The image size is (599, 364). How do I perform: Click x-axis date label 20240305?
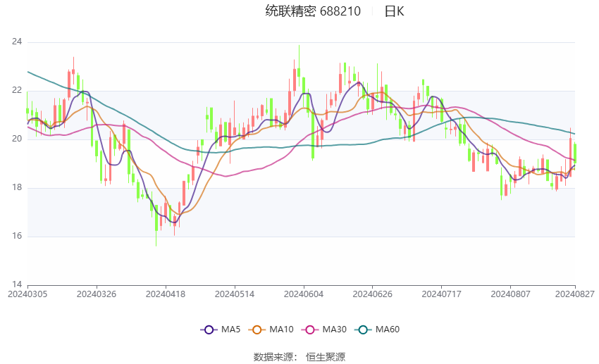[27, 294]
